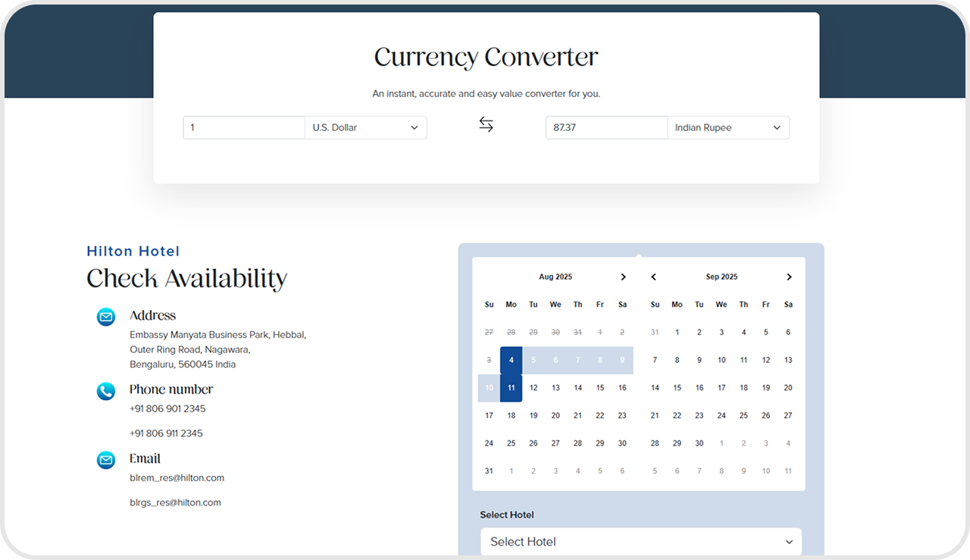Click email blrgs_res@hilton.com
The width and height of the screenshot is (970, 560).
(176, 502)
